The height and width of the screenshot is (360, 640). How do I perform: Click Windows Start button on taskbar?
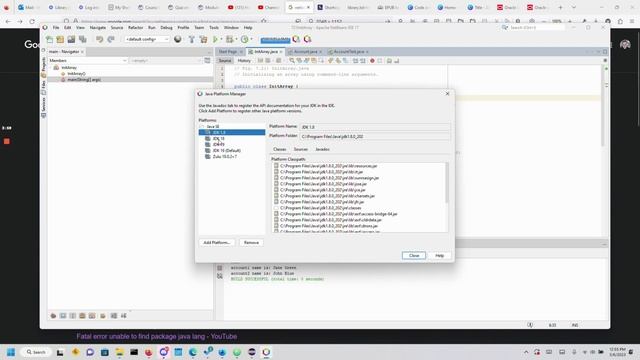11,352
